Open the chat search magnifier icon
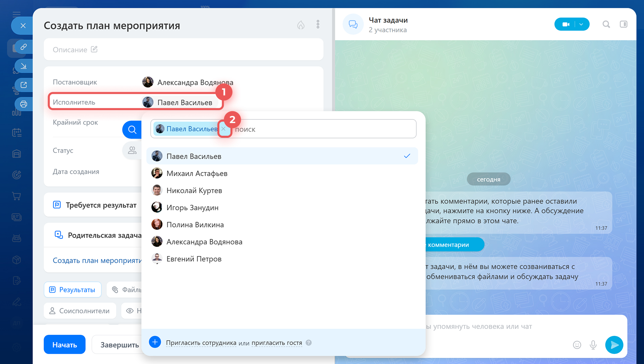This screenshot has height=364, width=644. (x=606, y=24)
